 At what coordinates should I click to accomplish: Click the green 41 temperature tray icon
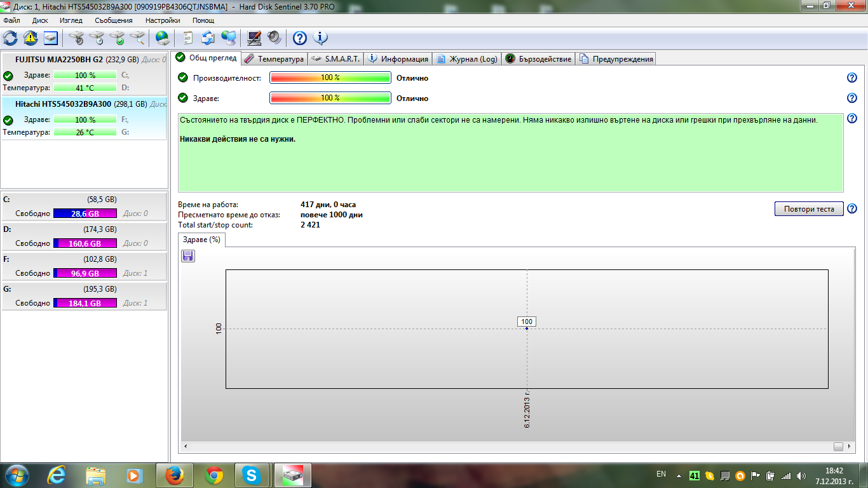pyautogui.click(x=695, y=475)
